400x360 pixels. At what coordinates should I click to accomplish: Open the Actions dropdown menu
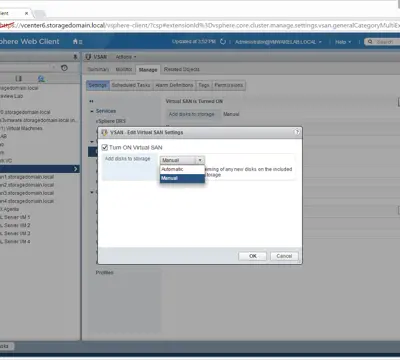tap(126, 57)
